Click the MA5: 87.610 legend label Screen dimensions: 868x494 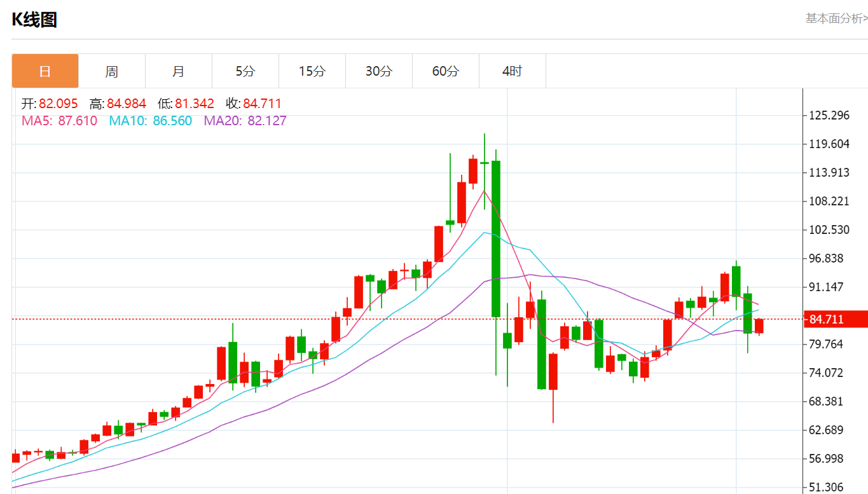point(59,121)
